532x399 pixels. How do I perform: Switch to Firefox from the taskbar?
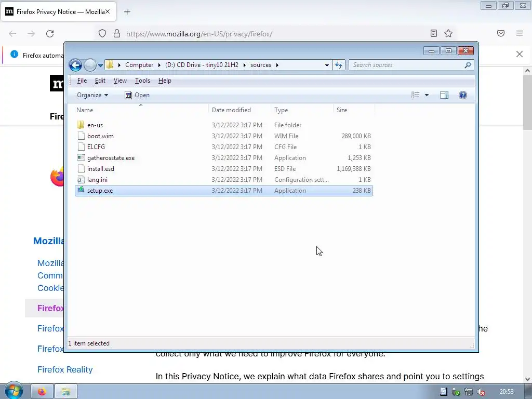42,392
